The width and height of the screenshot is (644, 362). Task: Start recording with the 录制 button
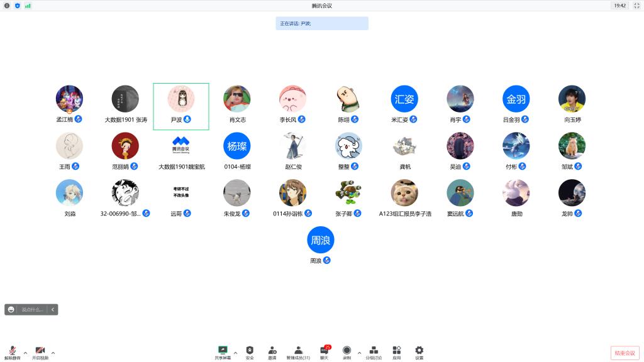[x=347, y=351]
